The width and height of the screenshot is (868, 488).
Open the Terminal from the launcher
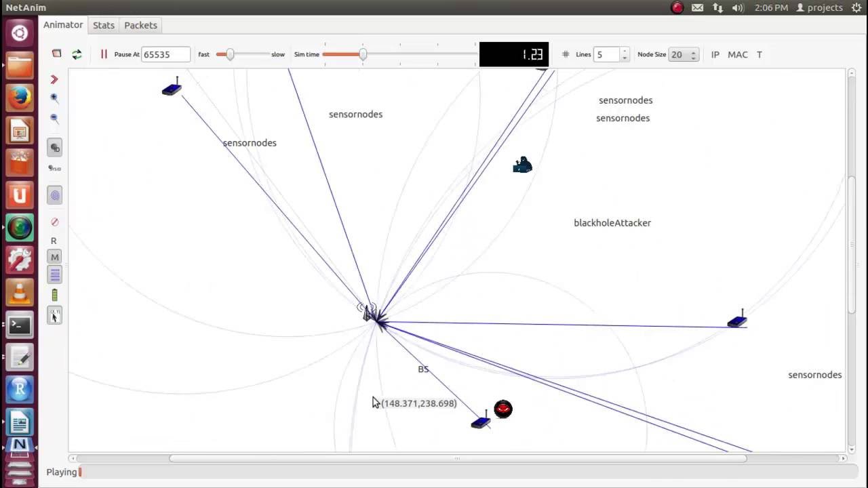click(20, 326)
